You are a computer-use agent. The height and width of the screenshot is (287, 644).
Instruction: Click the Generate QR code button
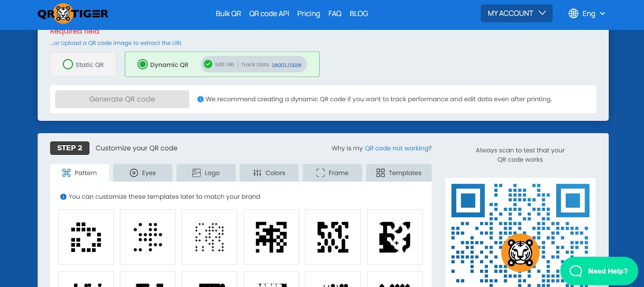122,99
